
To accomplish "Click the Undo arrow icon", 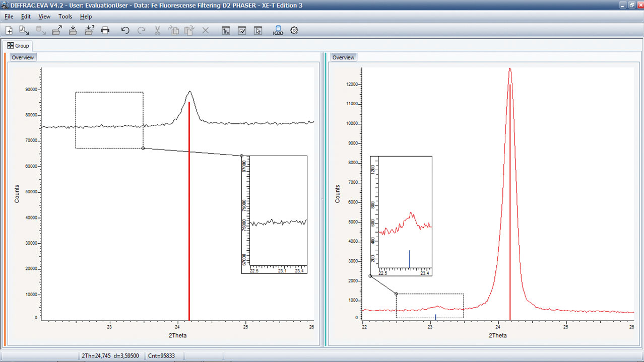I will pyautogui.click(x=125, y=31).
